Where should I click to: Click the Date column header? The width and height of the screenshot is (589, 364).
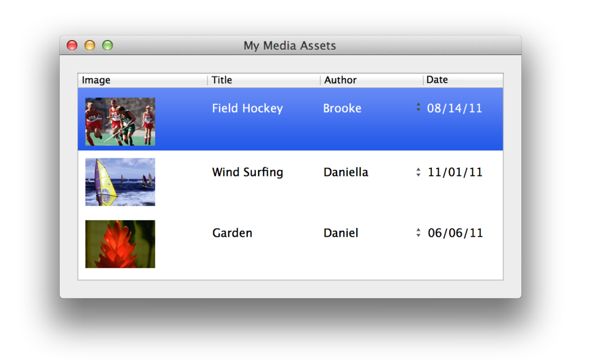[x=462, y=80]
